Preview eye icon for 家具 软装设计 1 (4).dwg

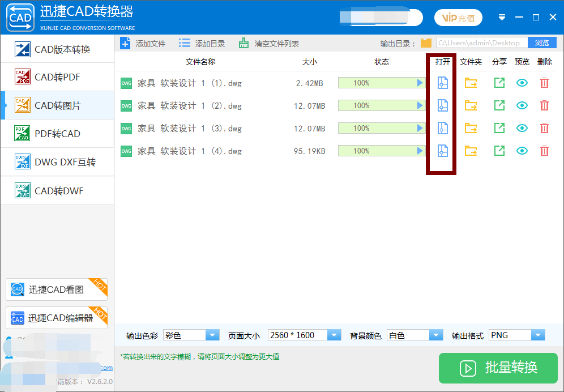click(522, 151)
